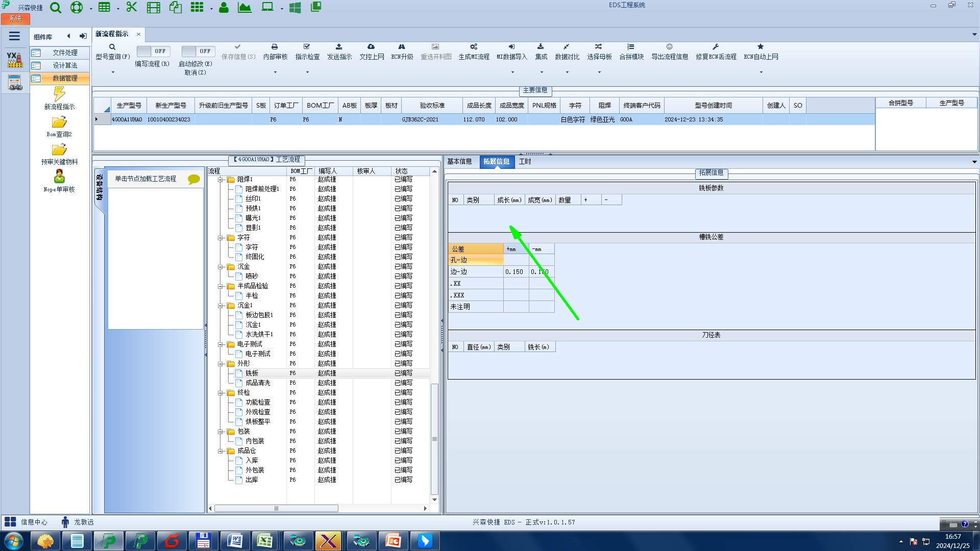
Task: Click 数据对比 toolbar icon
Action: [567, 51]
